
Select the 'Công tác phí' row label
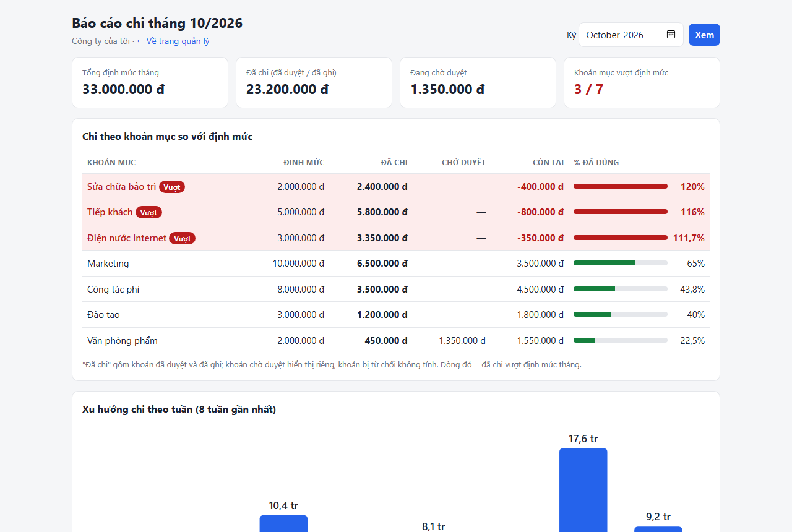point(113,290)
